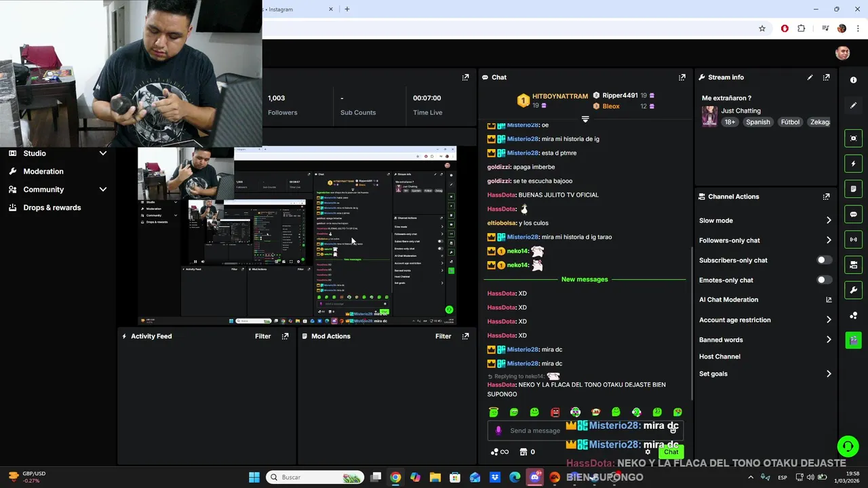Toggle lightning bolt activity icon in right rail
Image resolution: width=868 pixels, height=488 pixels.
(853, 163)
